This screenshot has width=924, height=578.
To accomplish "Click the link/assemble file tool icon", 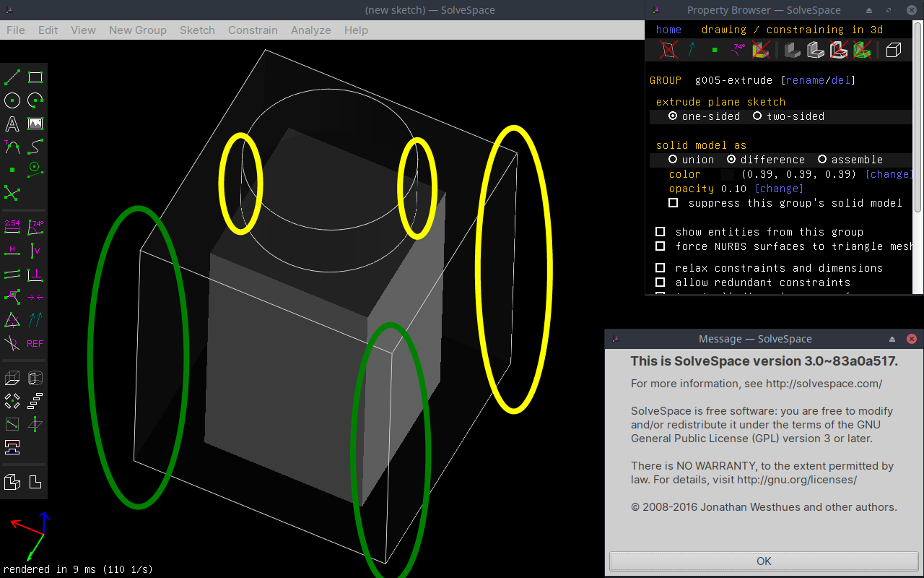I will (x=12, y=447).
